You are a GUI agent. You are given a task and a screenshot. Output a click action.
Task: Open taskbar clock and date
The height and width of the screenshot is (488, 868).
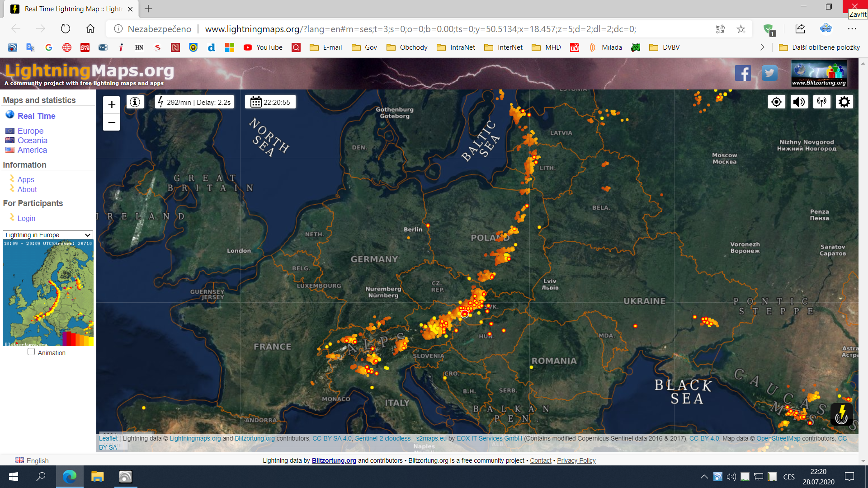coord(818,477)
